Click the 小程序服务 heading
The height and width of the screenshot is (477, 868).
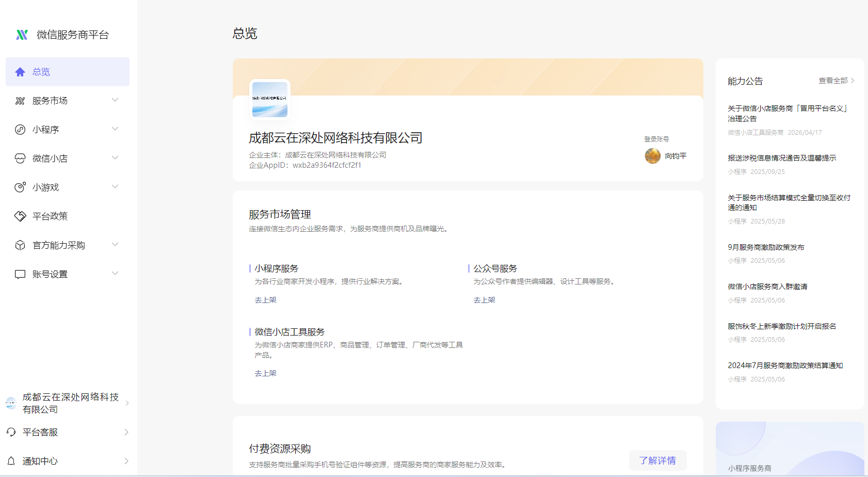[277, 268]
